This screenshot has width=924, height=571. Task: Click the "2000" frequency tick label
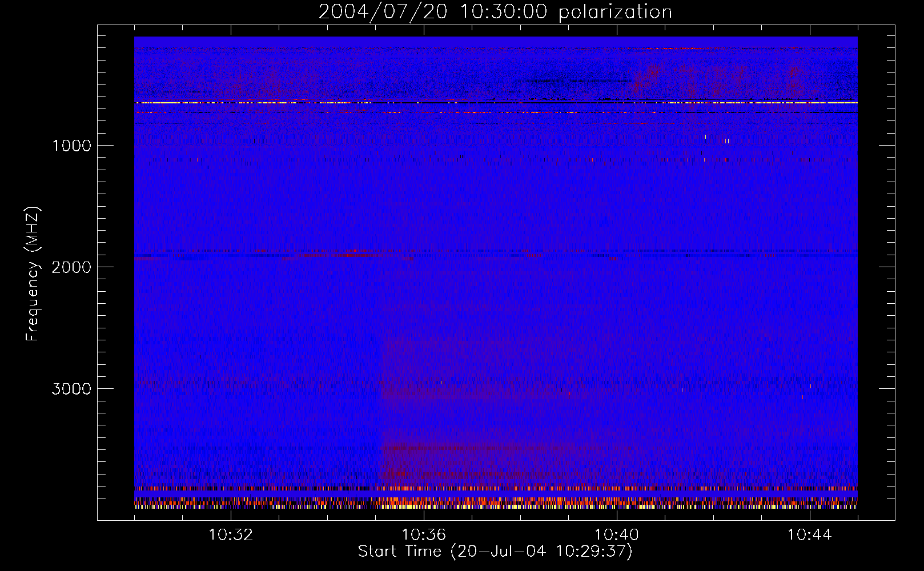[71, 267]
